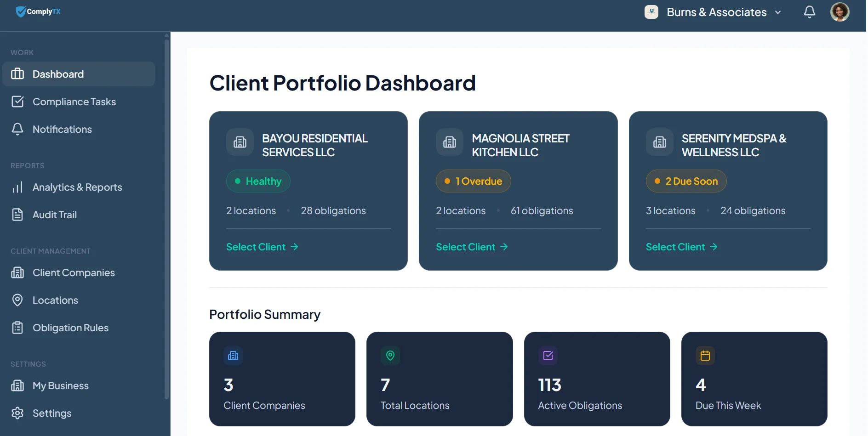
Task: Open Analytics & Reports via the chart icon
Action: (x=17, y=187)
